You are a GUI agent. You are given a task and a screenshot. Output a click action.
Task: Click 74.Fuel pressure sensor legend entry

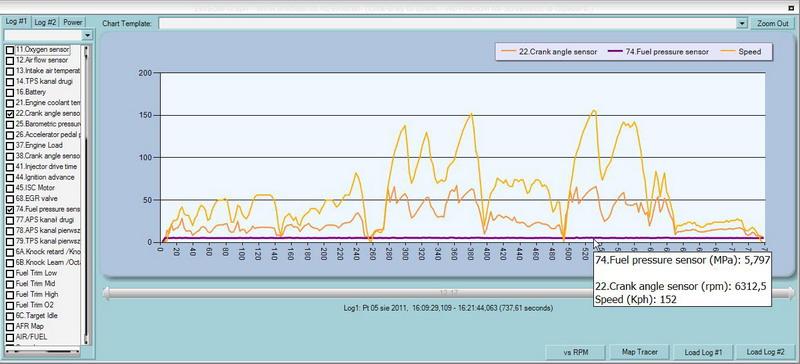point(658,52)
